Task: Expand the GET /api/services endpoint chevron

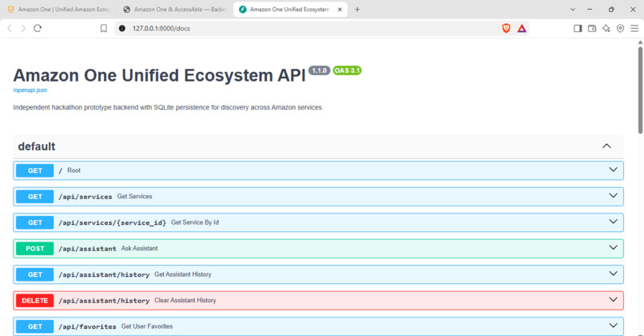Action: pyautogui.click(x=613, y=196)
